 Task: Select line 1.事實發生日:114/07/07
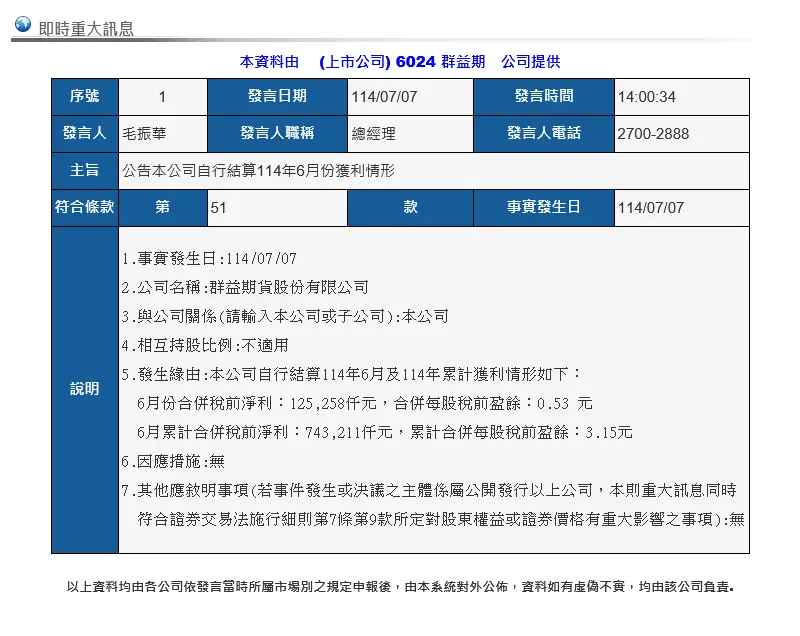pyautogui.click(x=209, y=259)
